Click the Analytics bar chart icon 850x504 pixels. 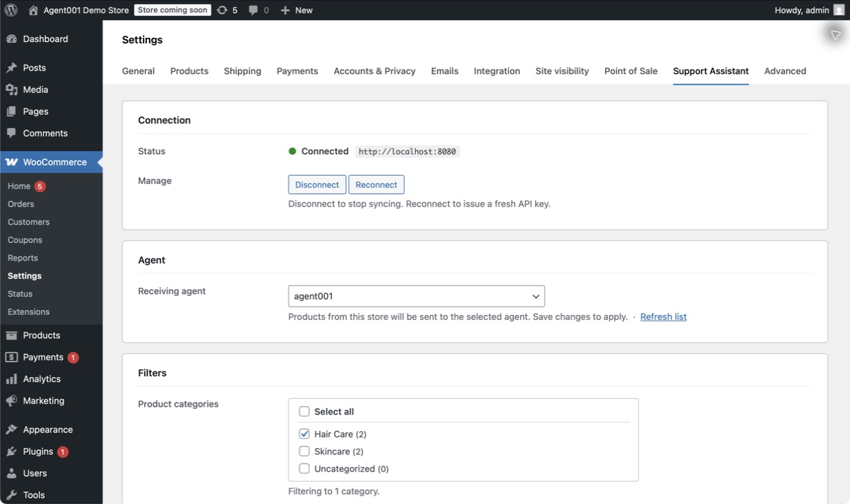click(11, 379)
